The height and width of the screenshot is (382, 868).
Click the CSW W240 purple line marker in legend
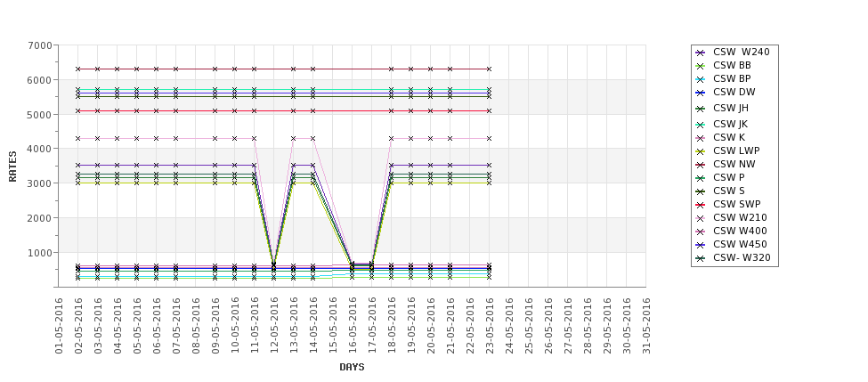tap(701, 53)
